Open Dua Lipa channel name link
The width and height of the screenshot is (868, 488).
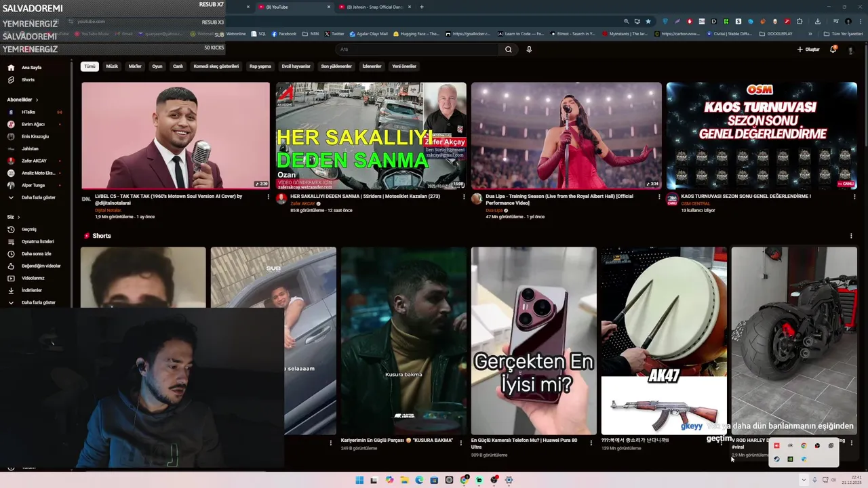[x=494, y=210]
